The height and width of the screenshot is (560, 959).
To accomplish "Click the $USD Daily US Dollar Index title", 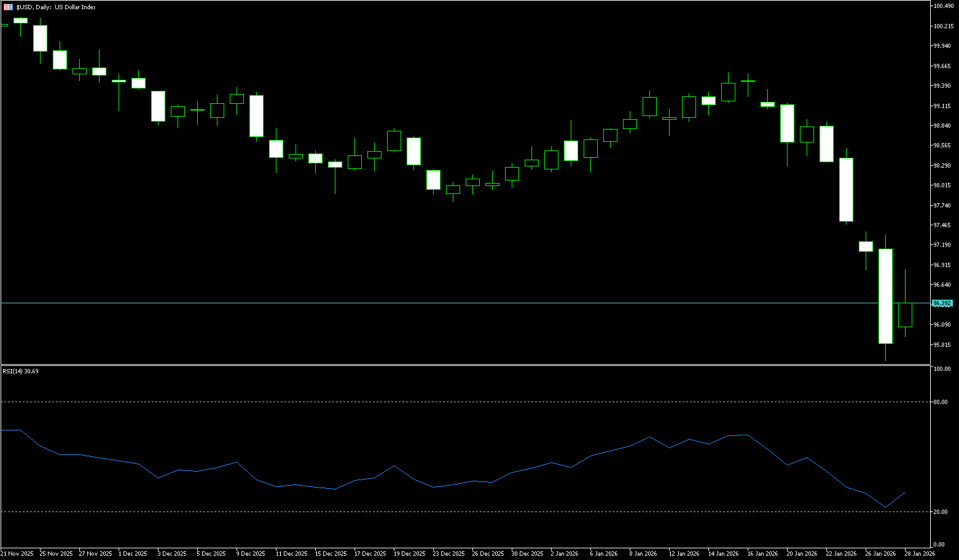I will (x=56, y=7).
